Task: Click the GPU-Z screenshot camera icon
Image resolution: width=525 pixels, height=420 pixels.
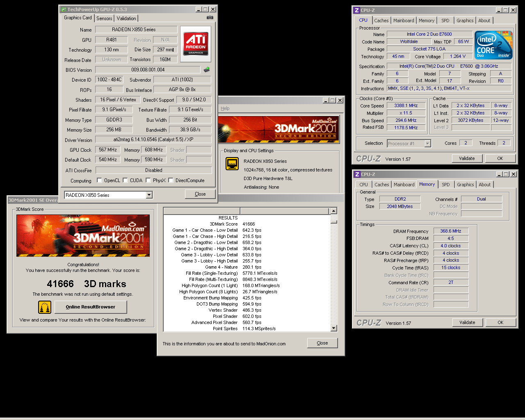Action: pyautogui.click(x=210, y=18)
